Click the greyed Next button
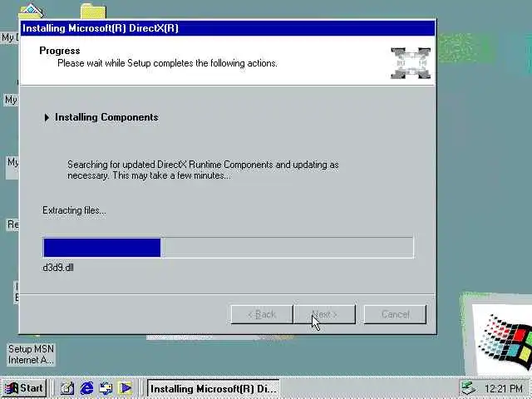532x399 pixels. click(325, 314)
